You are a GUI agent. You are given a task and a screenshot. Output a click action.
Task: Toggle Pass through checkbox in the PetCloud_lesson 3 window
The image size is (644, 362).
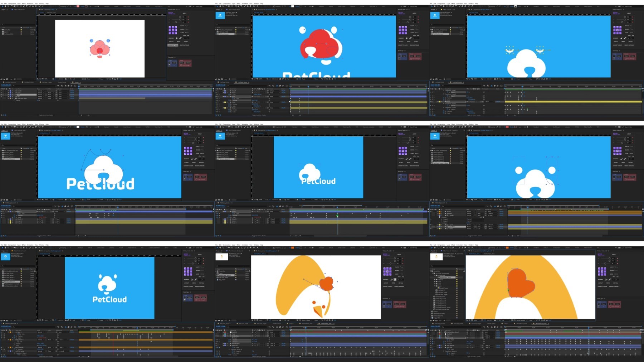(196, 179)
